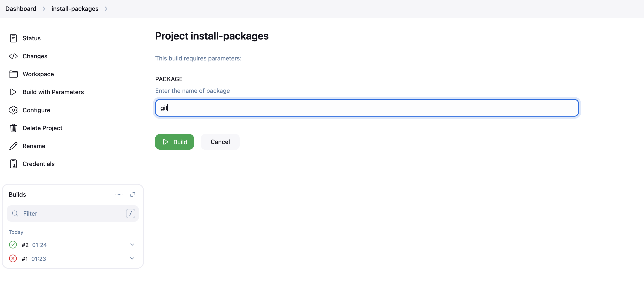
Task: Select the Rename pencil icon
Action: pos(13,146)
